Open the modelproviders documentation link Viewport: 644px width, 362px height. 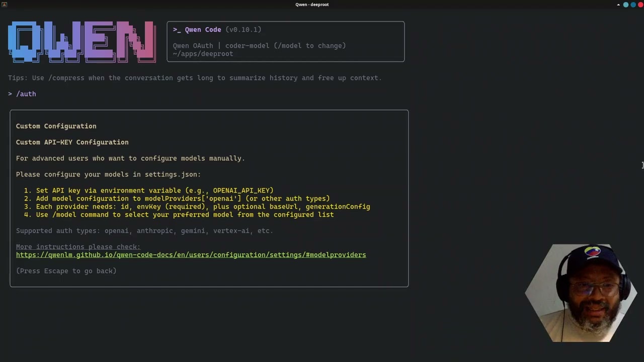point(191,255)
